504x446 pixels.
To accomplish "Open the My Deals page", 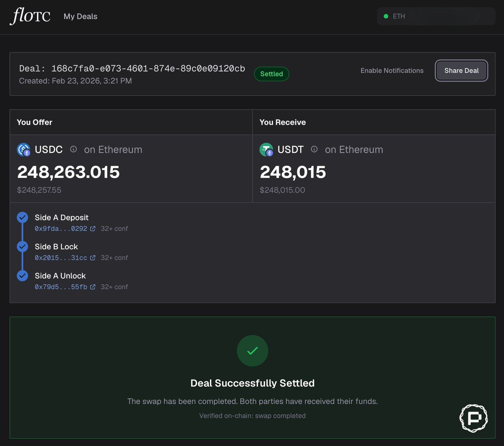I will click(x=80, y=16).
